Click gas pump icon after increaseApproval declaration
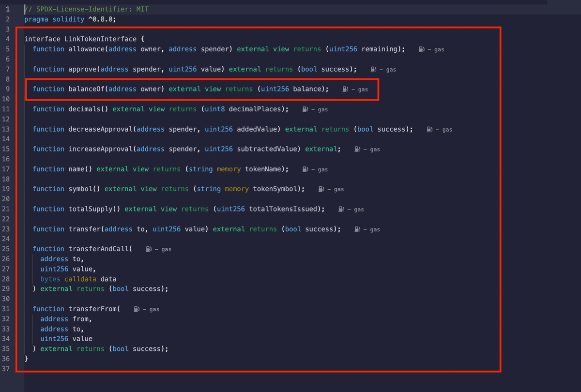Viewport: 581px width, 392px height. pyautogui.click(x=358, y=149)
